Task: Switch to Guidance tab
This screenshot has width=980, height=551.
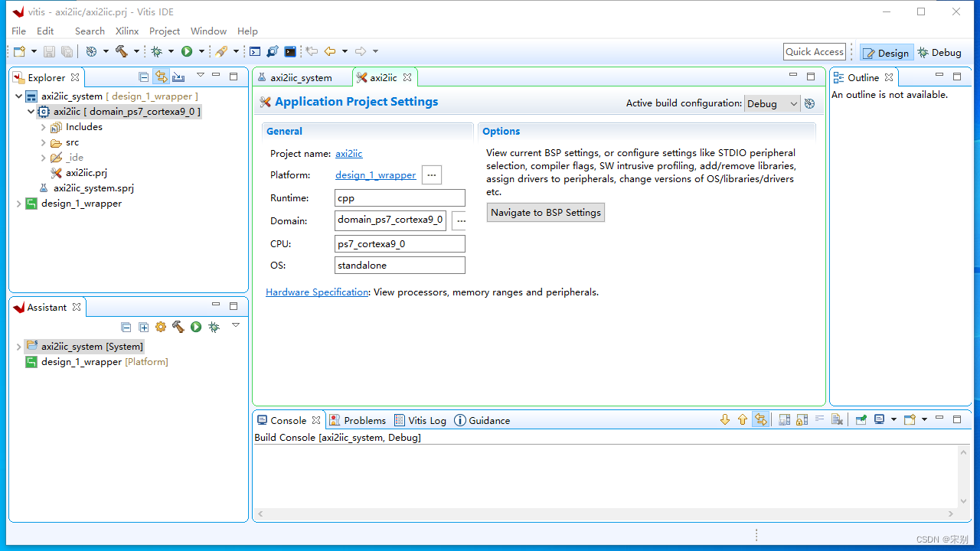Action: [x=482, y=420]
